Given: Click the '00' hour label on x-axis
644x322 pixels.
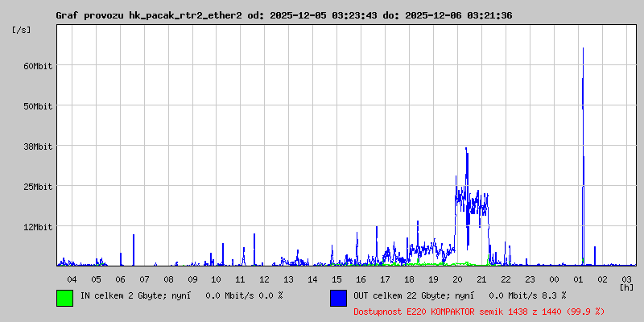Looking at the screenshot, I should coord(554,279).
